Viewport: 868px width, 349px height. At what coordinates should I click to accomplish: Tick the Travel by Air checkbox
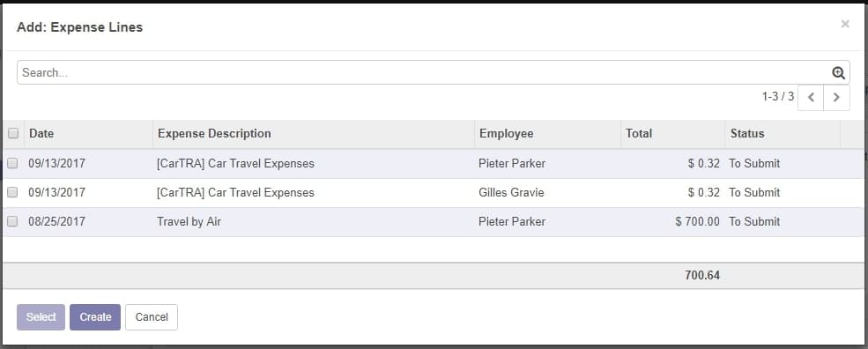(12, 221)
